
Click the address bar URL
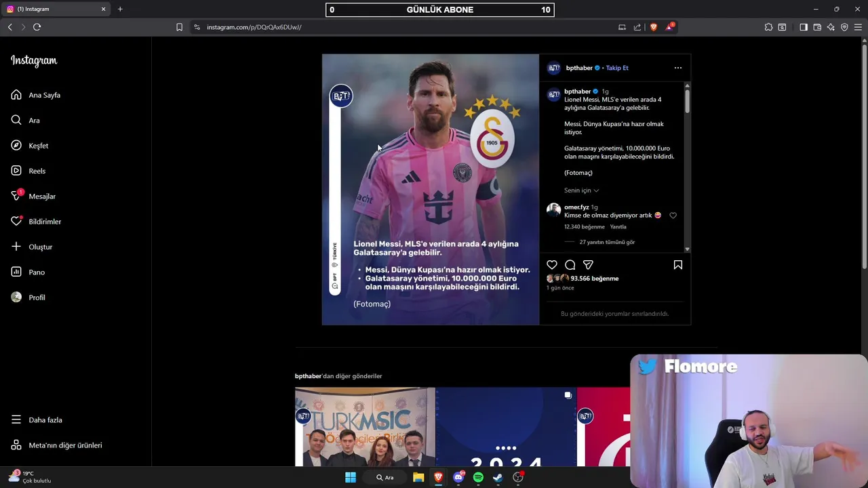[254, 27]
